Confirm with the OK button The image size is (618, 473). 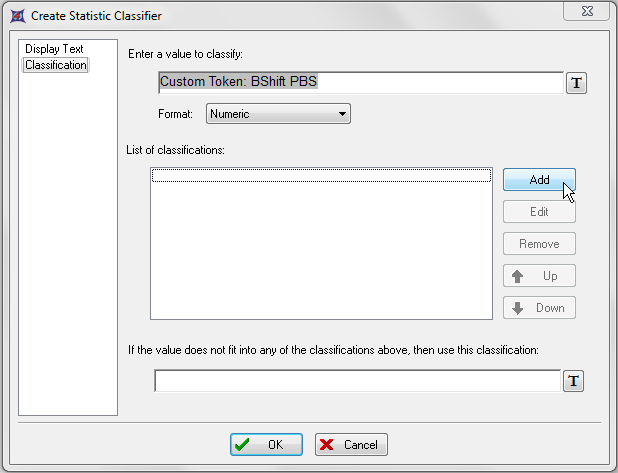[x=266, y=445]
